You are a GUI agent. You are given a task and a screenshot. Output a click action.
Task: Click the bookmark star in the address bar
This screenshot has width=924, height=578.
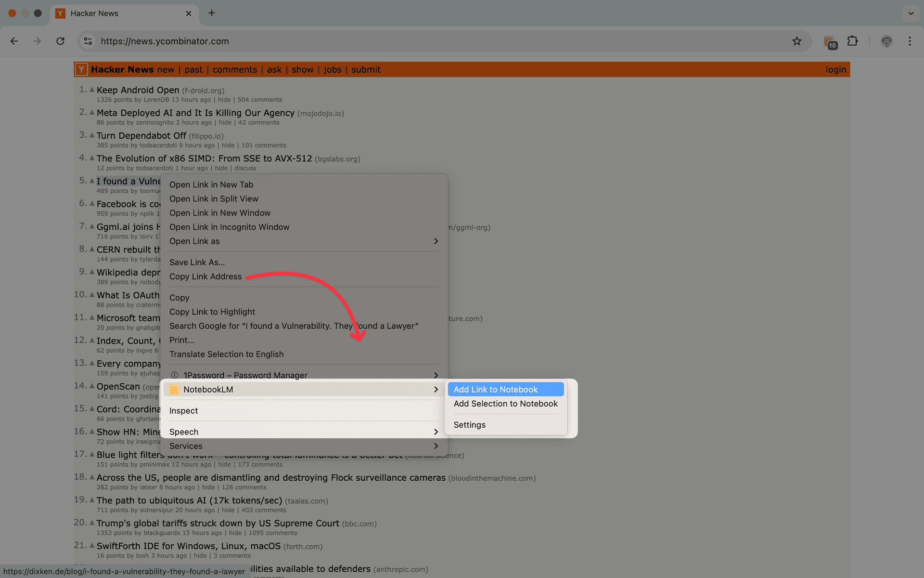pyautogui.click(x=797, y=41)
